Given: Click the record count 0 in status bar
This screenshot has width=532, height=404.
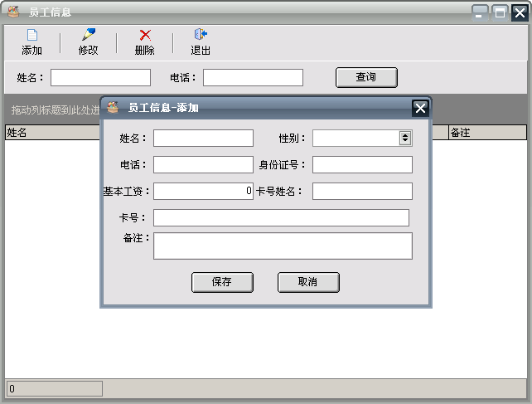Looking at the screenshot, I should click(55, 388).
